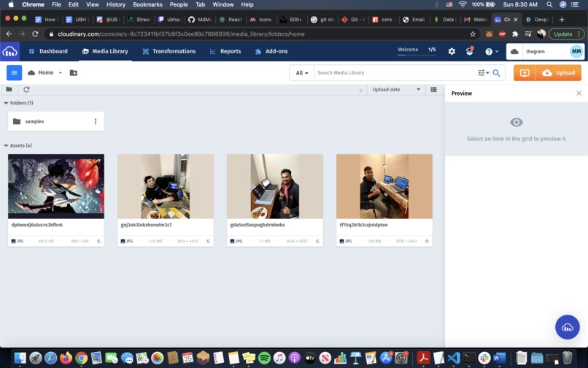
Task: Open Spotify from the dock
Action: 264,358
